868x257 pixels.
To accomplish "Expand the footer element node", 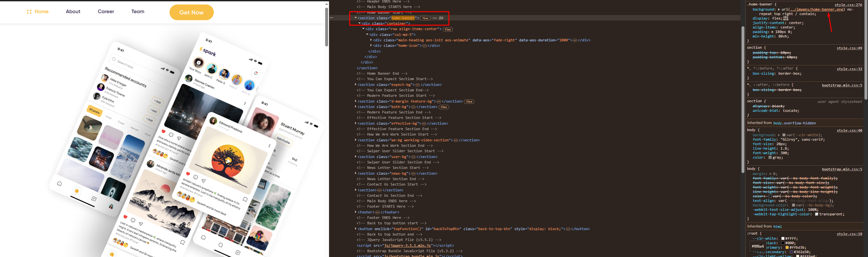I will pyautogui.click(x=355, y=212).
